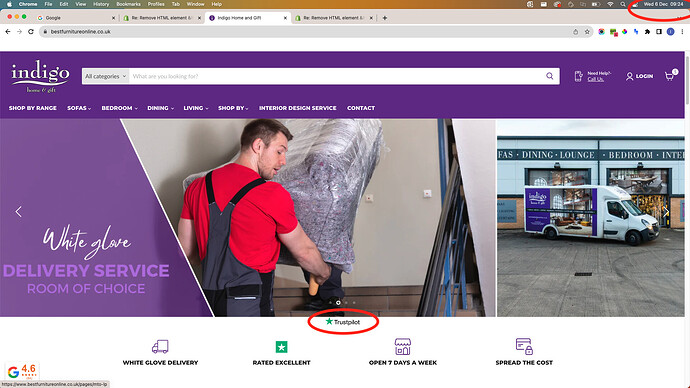Open macOS Spotlight search icon
690x388 pixels.
623,4
